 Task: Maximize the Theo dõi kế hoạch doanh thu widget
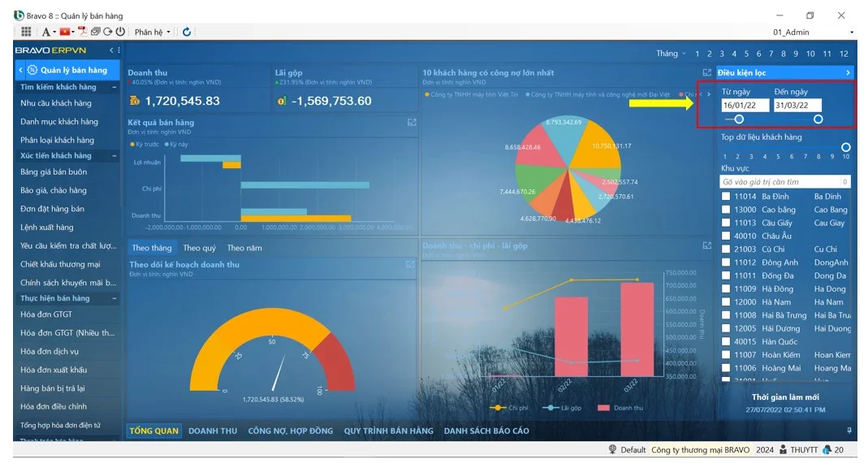(x=410, y=264)
